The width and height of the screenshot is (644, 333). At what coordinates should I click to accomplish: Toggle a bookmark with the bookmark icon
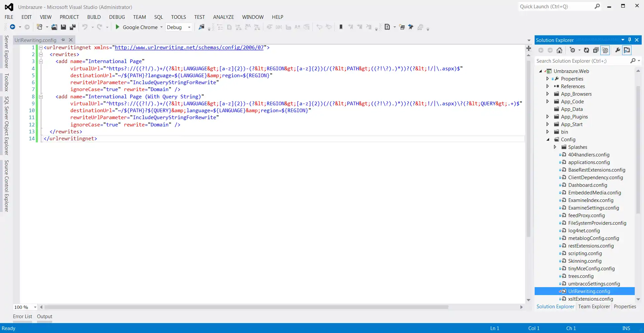tap(341, 27)
